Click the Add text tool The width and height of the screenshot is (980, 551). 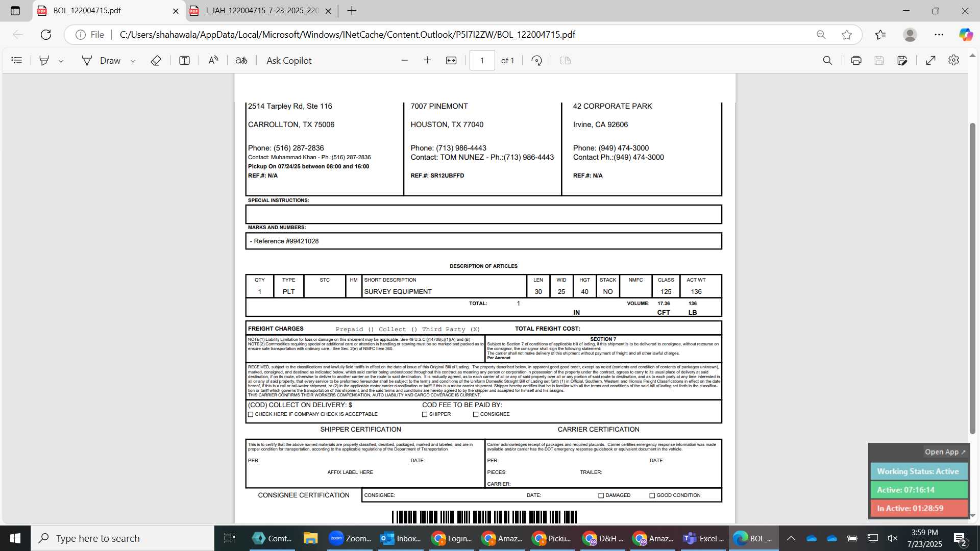tap(184, 60)
